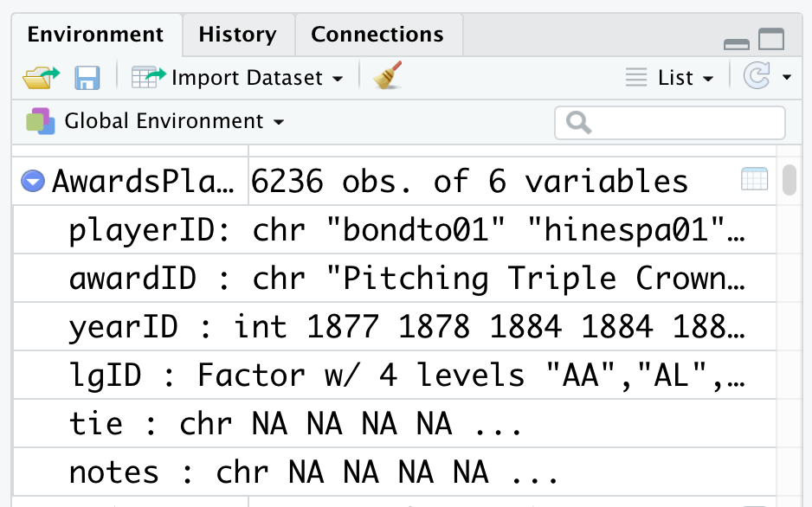Image resolution: width=812 pixels, height=507 pixels.
Task: Click the vertical scrollbar of the variable list
Action: pos(789,181)
